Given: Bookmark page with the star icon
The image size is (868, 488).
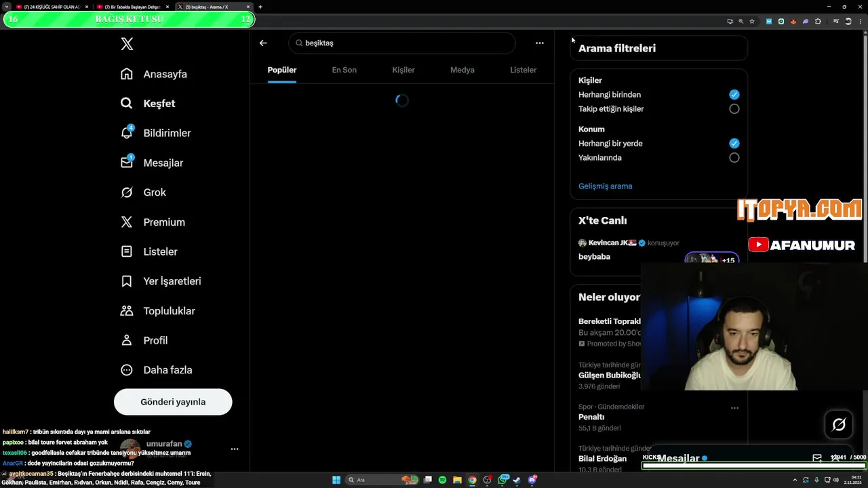Looking at the screenshot, I should click(752, 21).
